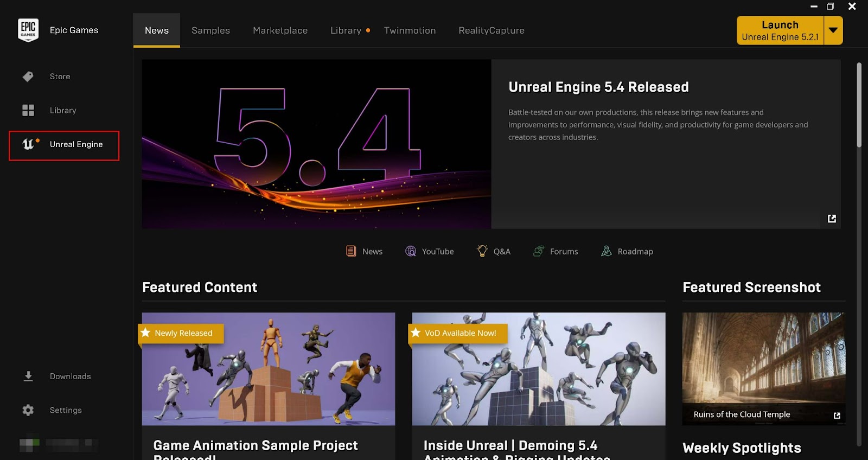Image resolution: width=868 pixels, height=460 pixels.
Task: Click the vertical scrollbar on the right
Action: [859, 105]
